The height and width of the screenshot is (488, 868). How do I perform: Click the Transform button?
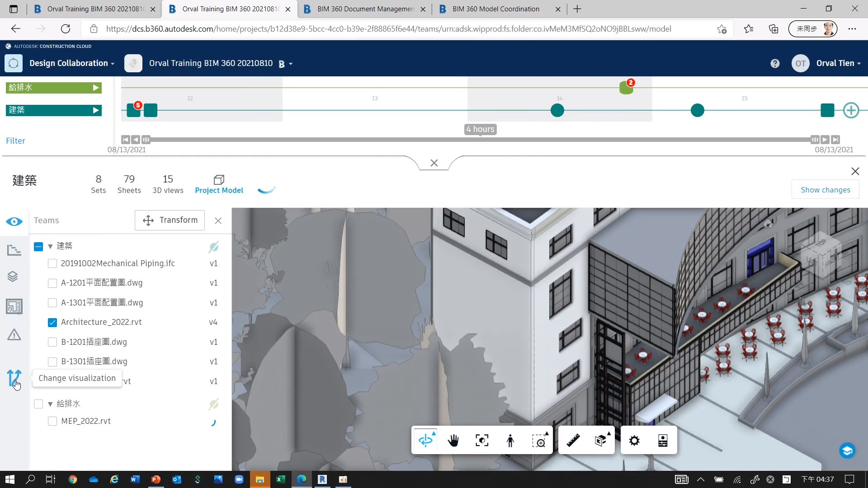(170, 220)
